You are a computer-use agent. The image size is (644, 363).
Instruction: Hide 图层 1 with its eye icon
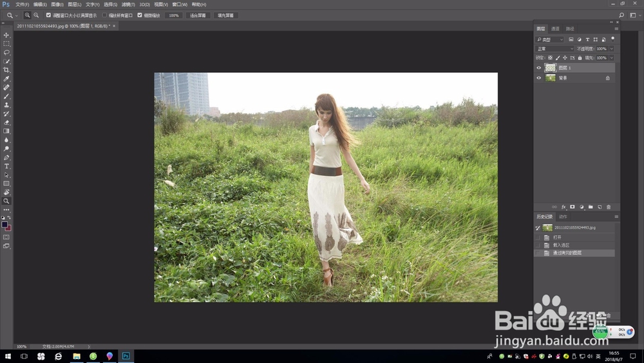pyautogui.click(x=539, y=68)
